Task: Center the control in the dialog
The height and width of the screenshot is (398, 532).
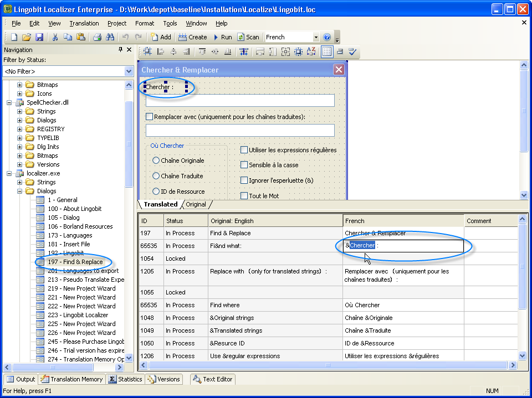Action: pos(147,51)
